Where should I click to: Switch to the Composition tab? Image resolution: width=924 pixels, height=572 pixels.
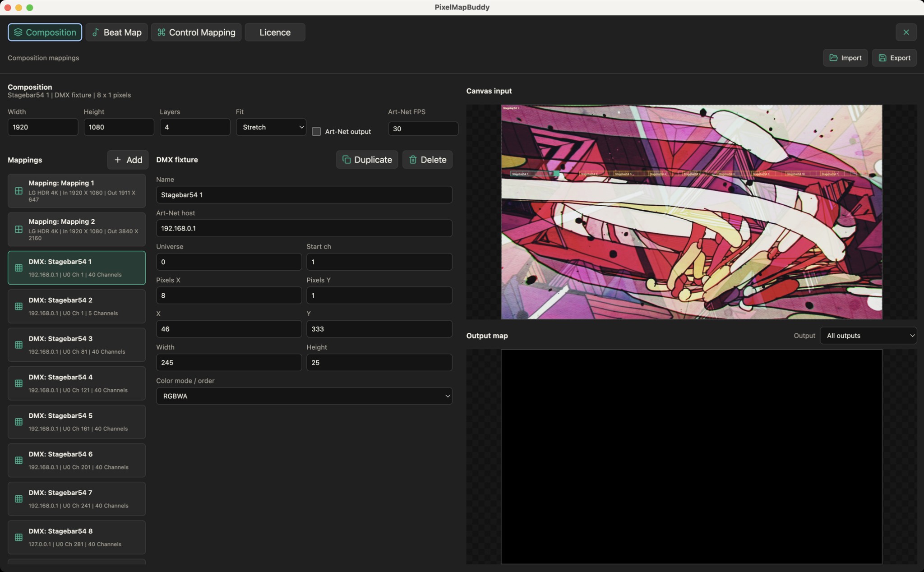pos(45,32)
